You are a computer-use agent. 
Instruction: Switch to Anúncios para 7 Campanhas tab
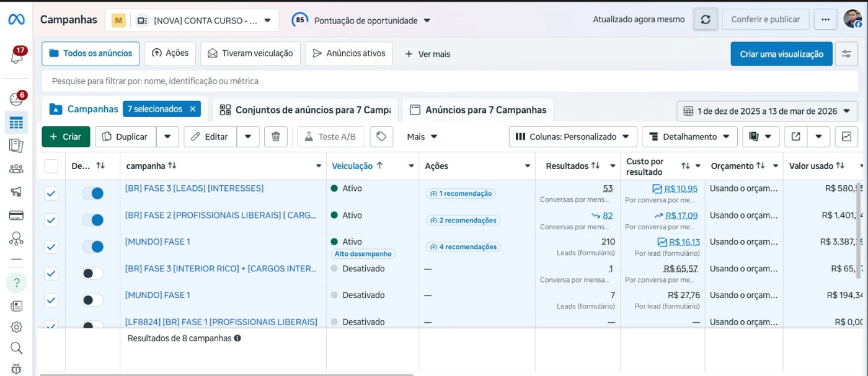(477, 110)
